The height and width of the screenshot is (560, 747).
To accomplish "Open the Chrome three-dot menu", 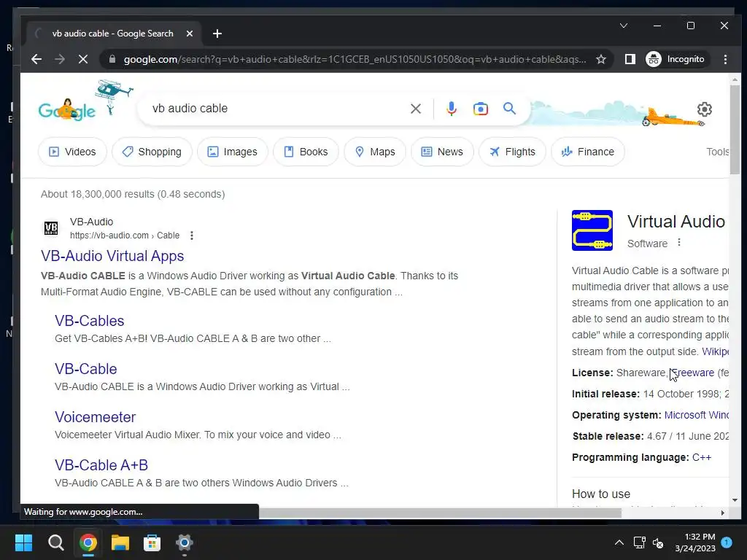I will click(x=725, y=59).
